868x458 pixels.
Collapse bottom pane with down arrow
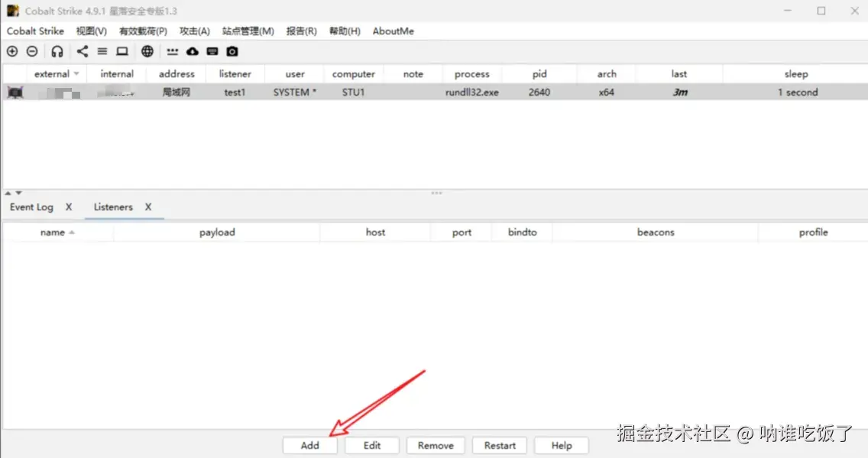click(x=19, y=193)
